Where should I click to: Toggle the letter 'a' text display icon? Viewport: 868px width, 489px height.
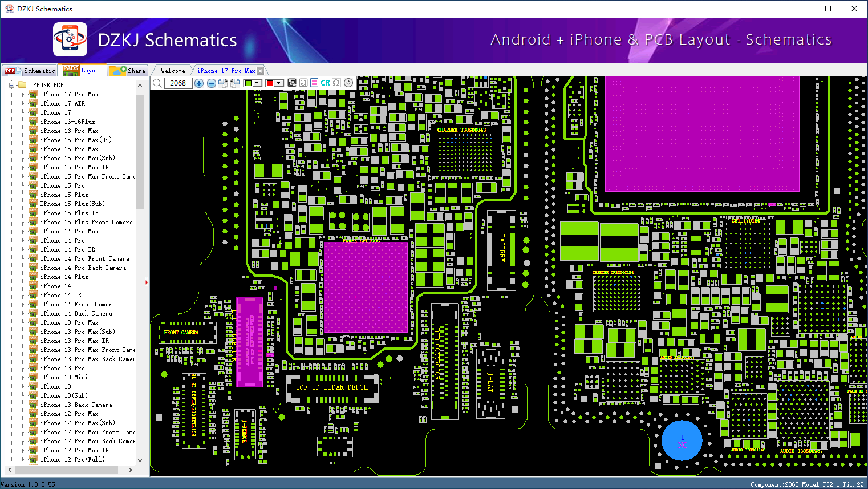[303, 83]
